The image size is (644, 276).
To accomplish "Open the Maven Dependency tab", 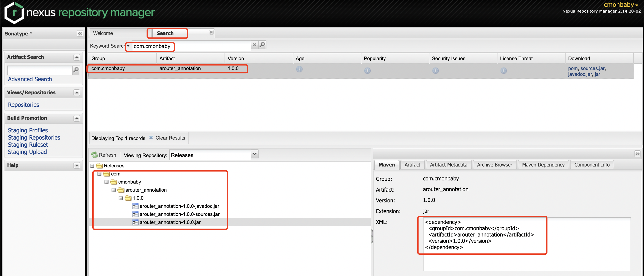I will click(x=543, y=165).
